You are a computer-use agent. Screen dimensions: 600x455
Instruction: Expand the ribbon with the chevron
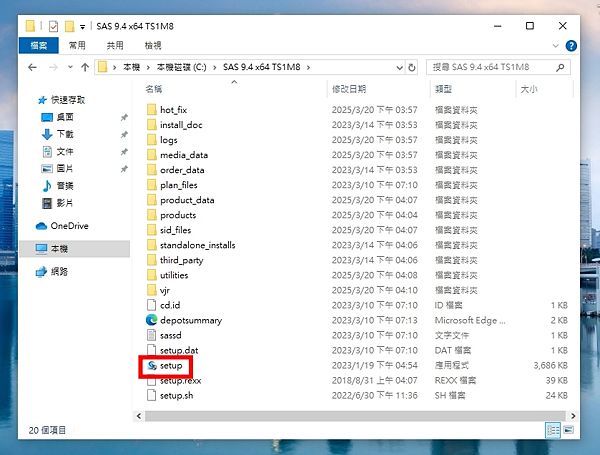click(x=568, y=46)
